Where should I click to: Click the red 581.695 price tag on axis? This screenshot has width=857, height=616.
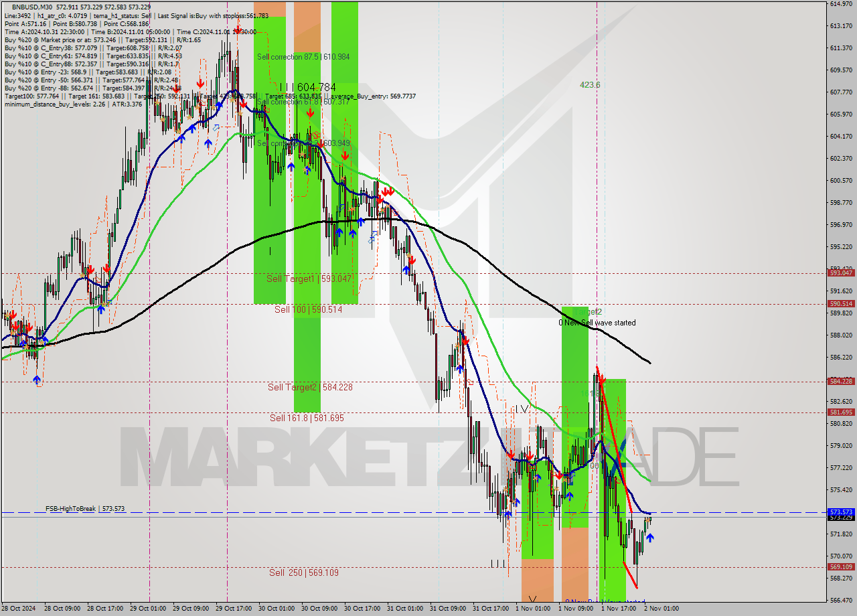[x=841, y=412]
